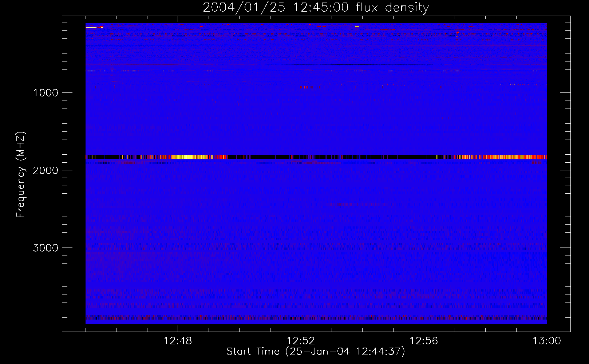Click the "Start Time (25-Jan-04 12:44:37)" label
Screen dimensions: 589x364
[316, 352]
